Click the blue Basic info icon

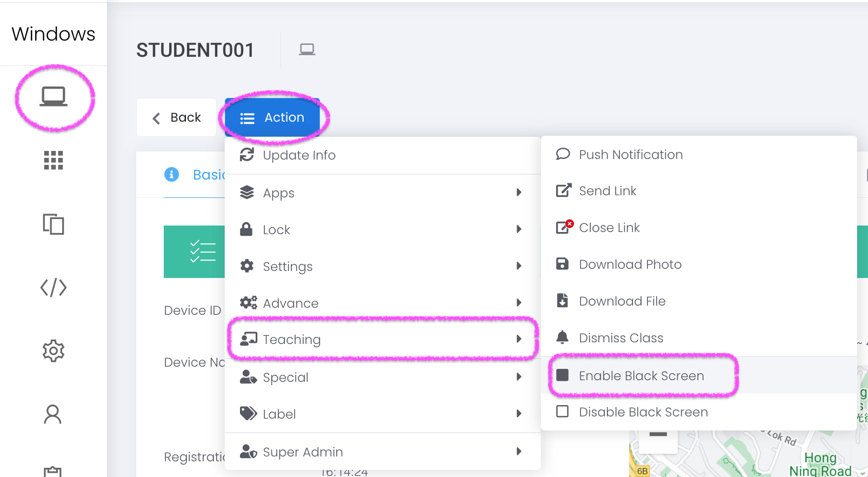tap(171, 174)
